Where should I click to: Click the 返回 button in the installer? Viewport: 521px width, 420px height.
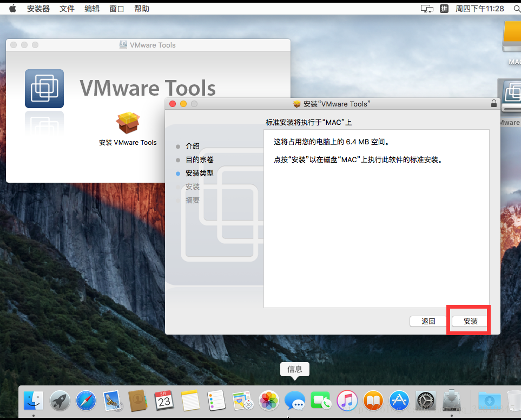point(428,322)
